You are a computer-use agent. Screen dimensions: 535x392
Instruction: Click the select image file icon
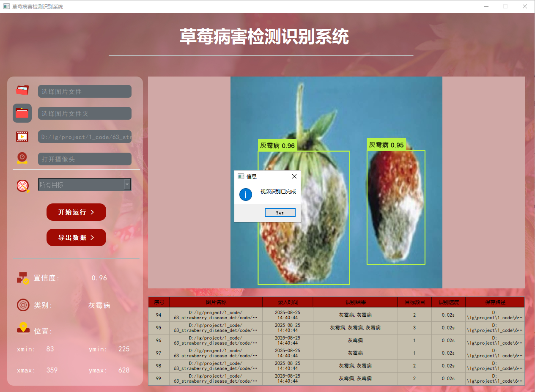pos(22,90)
